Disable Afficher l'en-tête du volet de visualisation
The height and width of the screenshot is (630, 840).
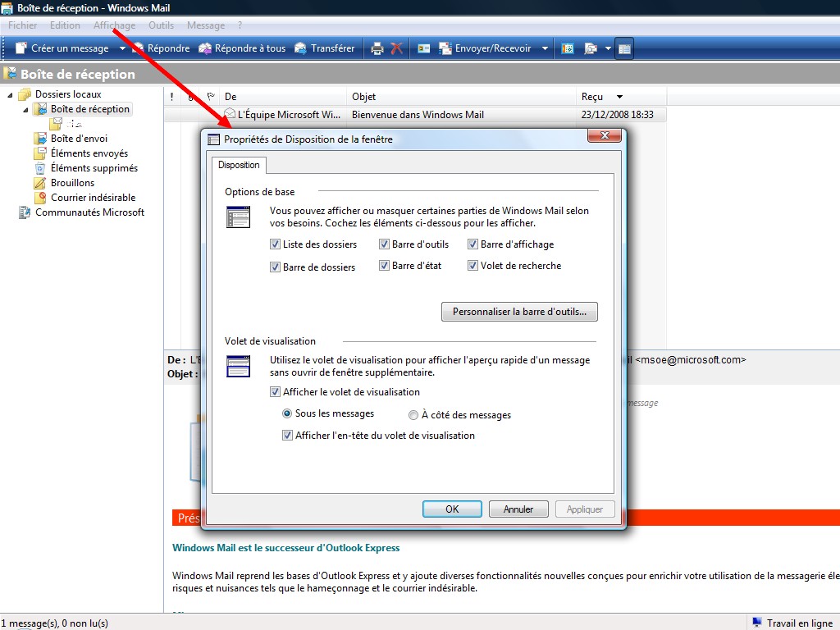point(287,436)
